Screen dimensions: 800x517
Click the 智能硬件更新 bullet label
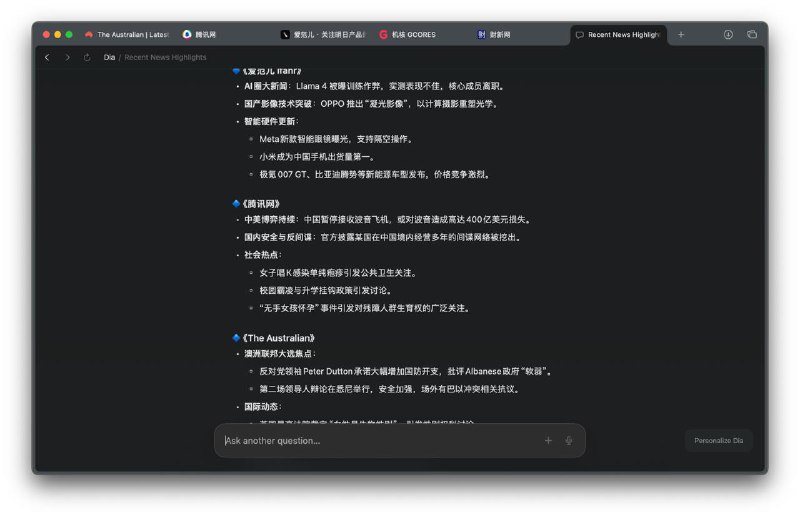(x=271, y=121)
